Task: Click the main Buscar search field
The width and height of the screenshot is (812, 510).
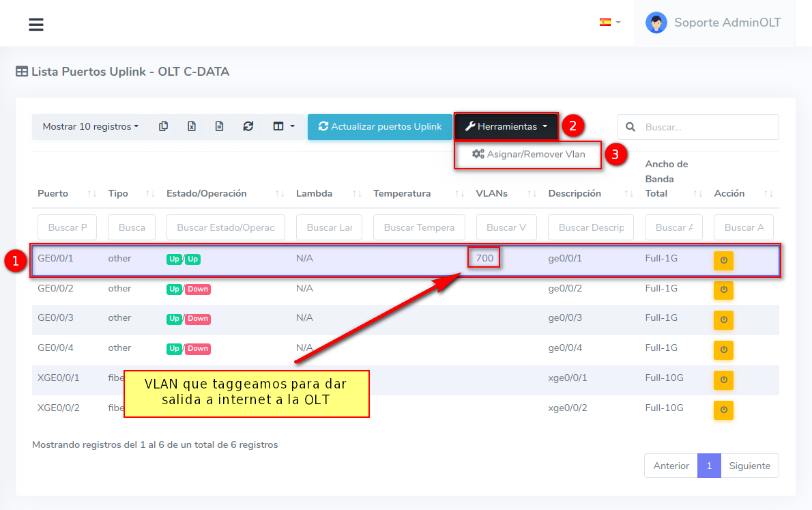Action: click(708, 127)
